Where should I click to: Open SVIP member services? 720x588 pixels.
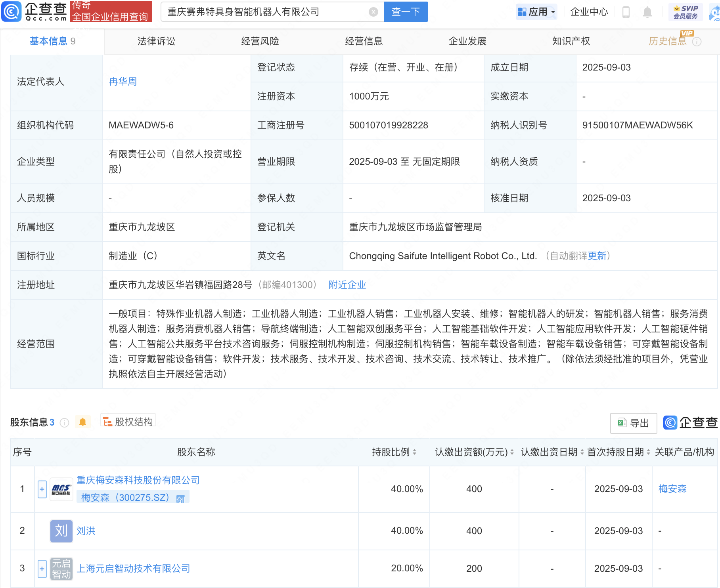tap(685, 12)
